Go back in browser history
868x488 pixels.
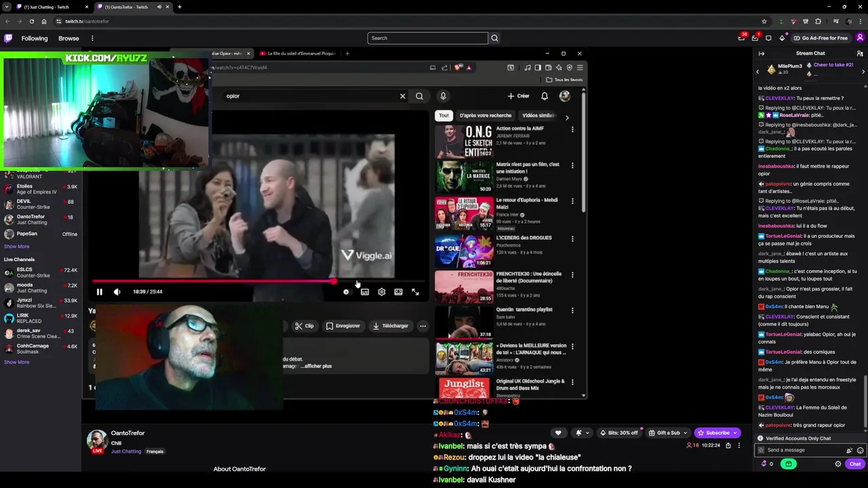pos(7,21)
